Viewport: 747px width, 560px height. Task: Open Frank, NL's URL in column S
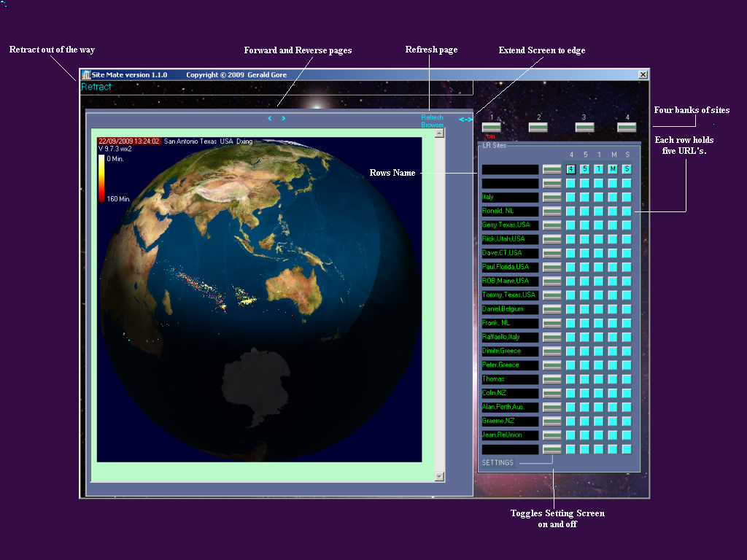pos(627,323)
